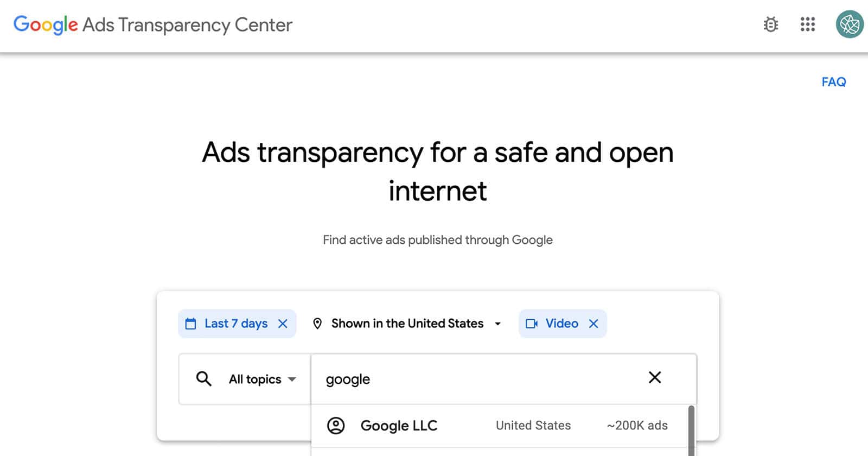
Task: Click inside the search input field
Action: [461, 379]
